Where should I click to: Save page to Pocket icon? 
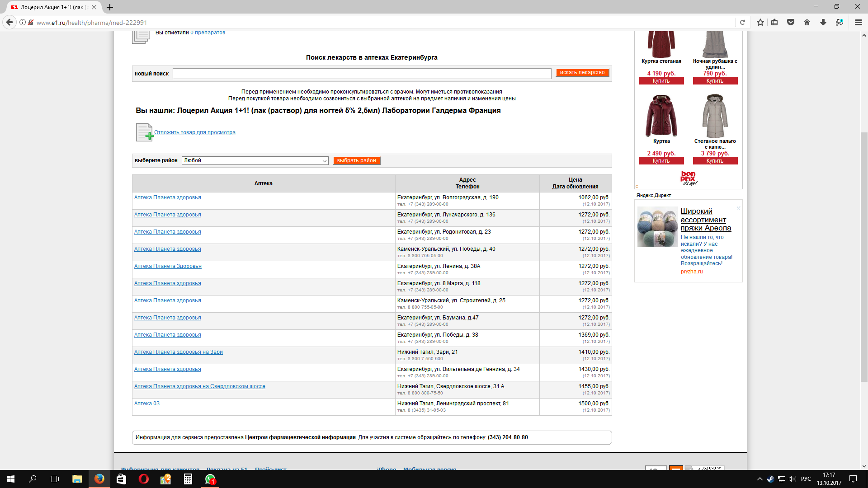(x=791, y=22)
